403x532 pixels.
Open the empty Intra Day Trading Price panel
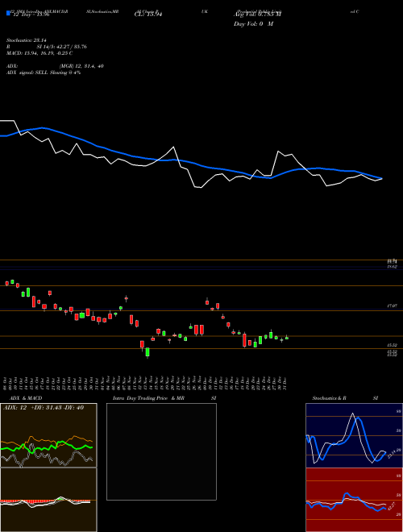161,451
